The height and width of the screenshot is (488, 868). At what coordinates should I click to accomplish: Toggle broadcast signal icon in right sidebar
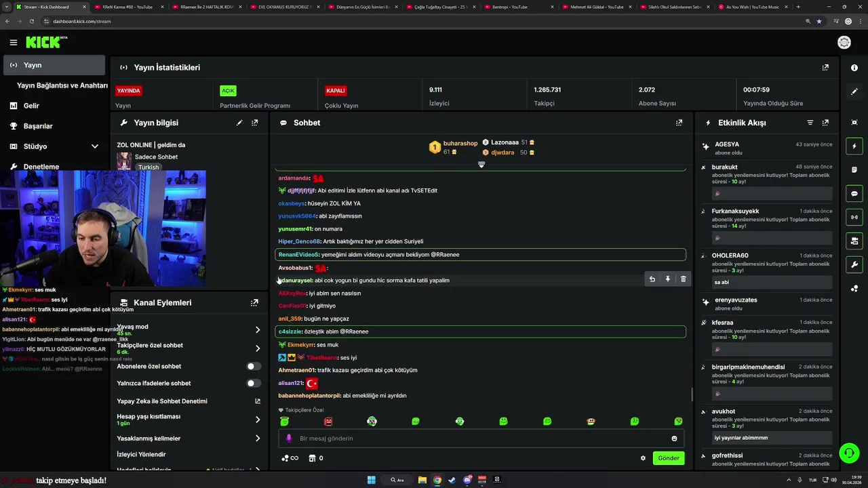854,218
